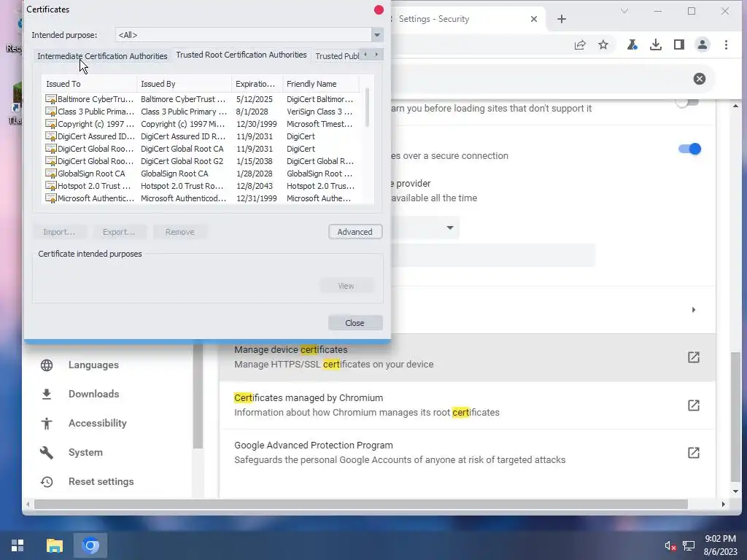The width and height of the screenshot is (747, 560).
Task: Click the Languages globe icon
Action: (47, 365)
